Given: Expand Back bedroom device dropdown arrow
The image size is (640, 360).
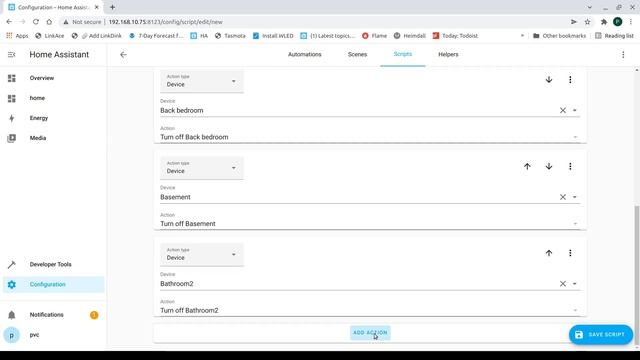Looking at the screenshot, I should pyautogui.click(x=574, y=110).
